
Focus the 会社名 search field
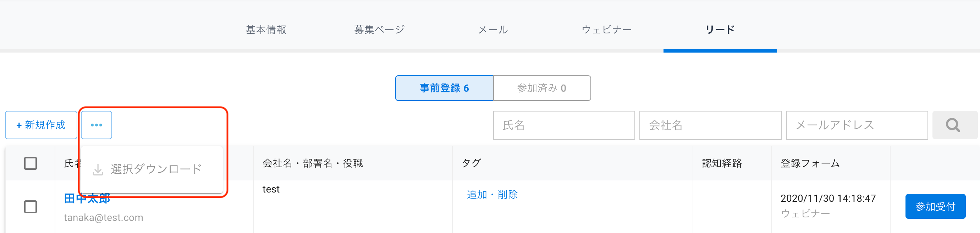710,125
